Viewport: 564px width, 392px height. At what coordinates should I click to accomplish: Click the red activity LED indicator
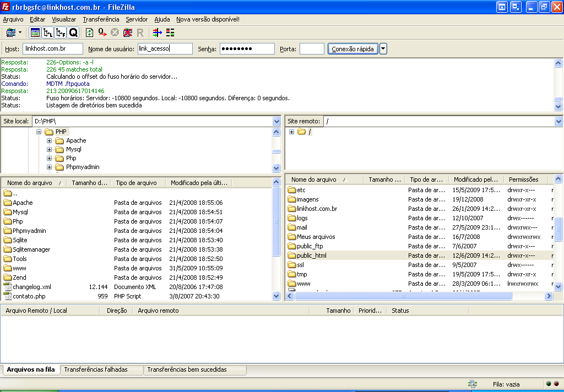pyautogui.click(x=556, y=384)
